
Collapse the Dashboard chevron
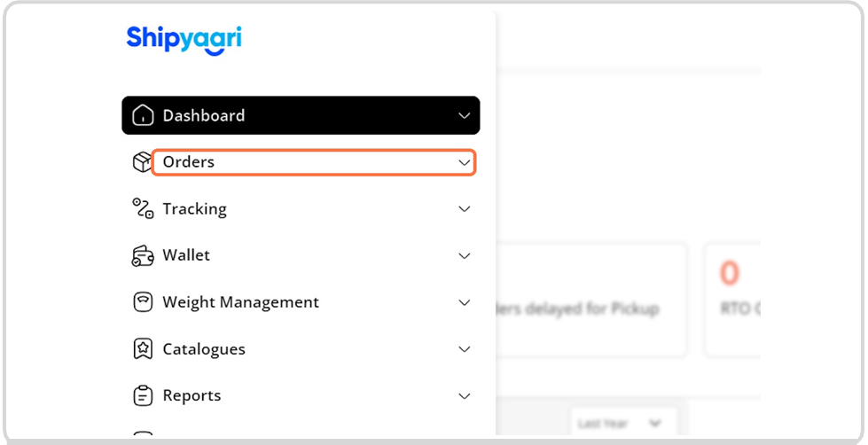(x=465, y=115)
